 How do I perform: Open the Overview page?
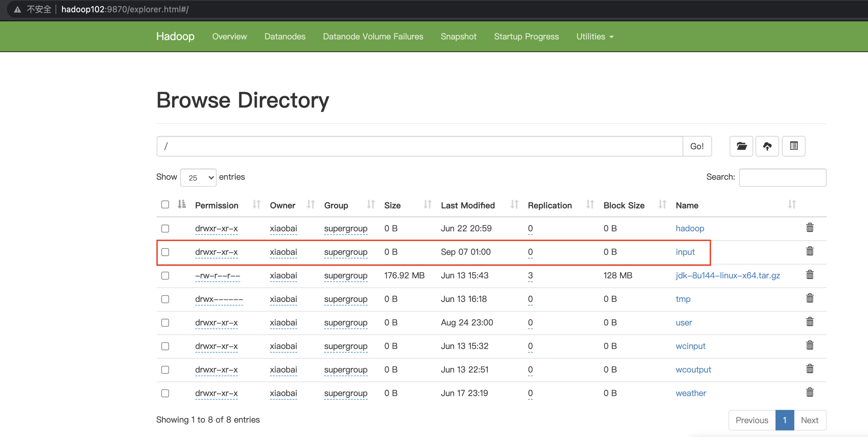click(x=229, y=36)
